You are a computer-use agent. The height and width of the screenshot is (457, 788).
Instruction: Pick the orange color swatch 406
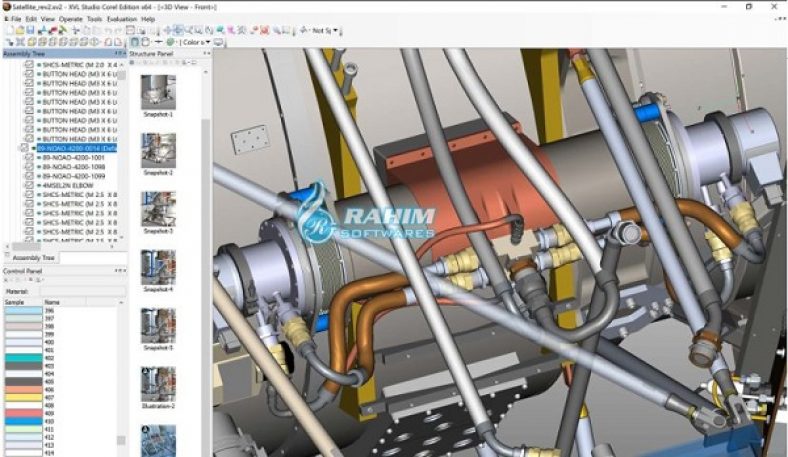[23, 390]
